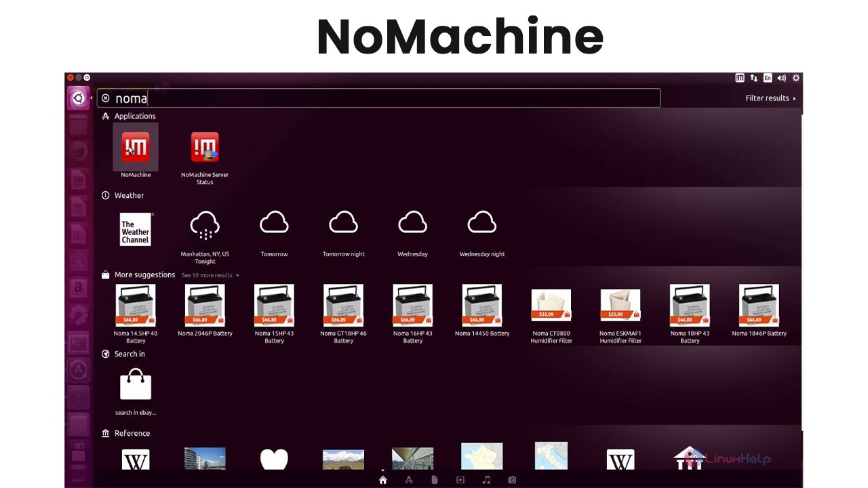
Task: Open the sound indicator in the top panel
Action: [781, 77]
